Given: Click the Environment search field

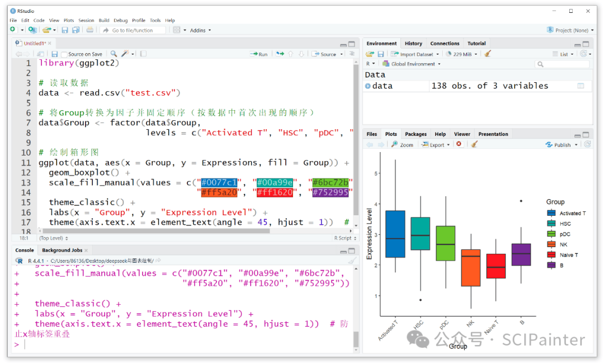Looking at the screenshot, I should point(563,64).
